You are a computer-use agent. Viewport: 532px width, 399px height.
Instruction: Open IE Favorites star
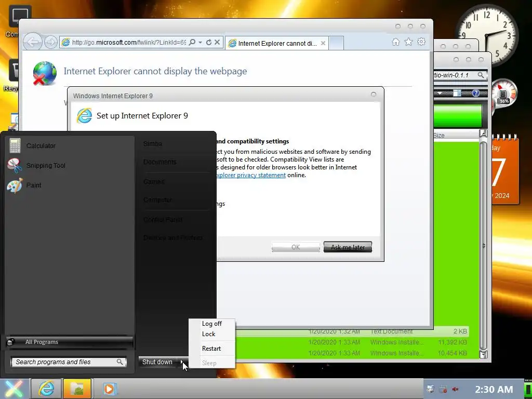point(408,42)
